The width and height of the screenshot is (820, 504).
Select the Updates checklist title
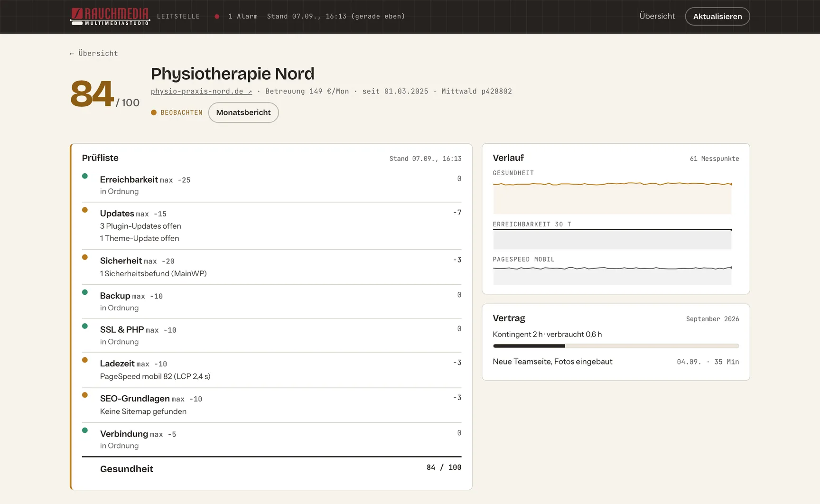point(117,214)
